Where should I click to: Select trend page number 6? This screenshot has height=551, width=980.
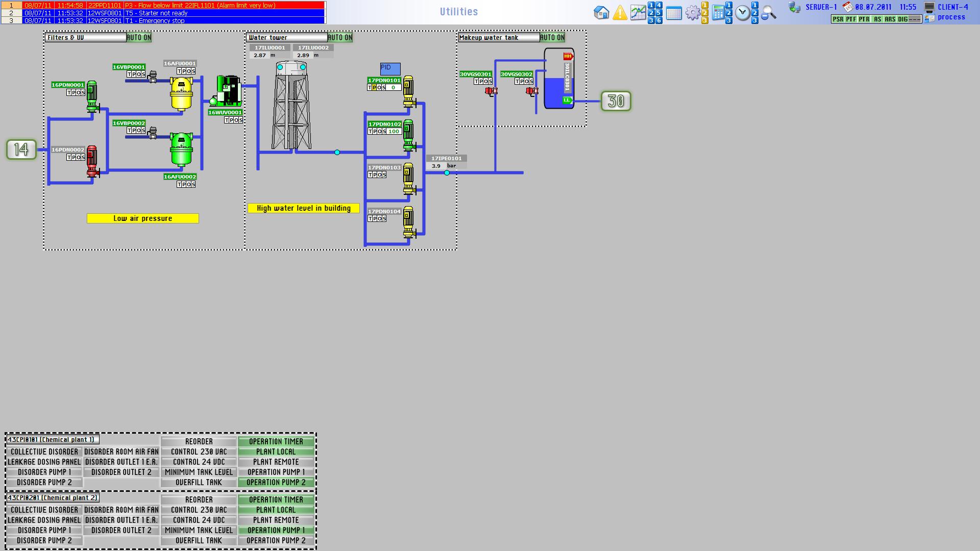pos(659,20)
